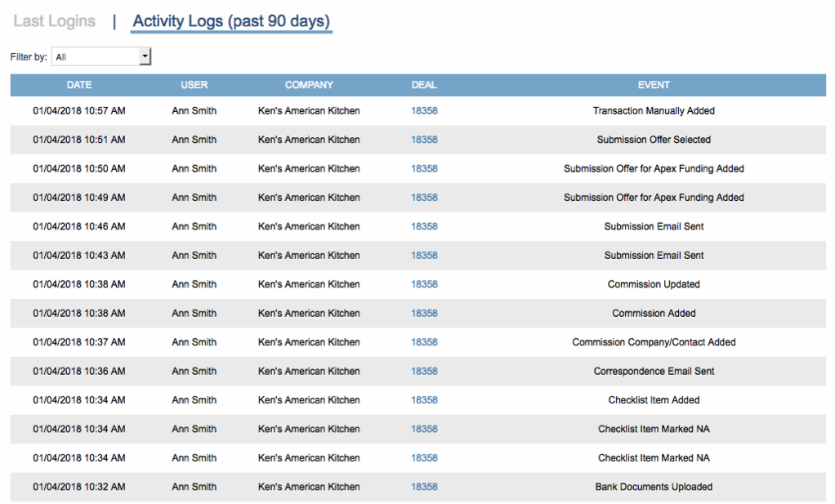Select the Submission Offer Selected event text

tap(654, 140)
